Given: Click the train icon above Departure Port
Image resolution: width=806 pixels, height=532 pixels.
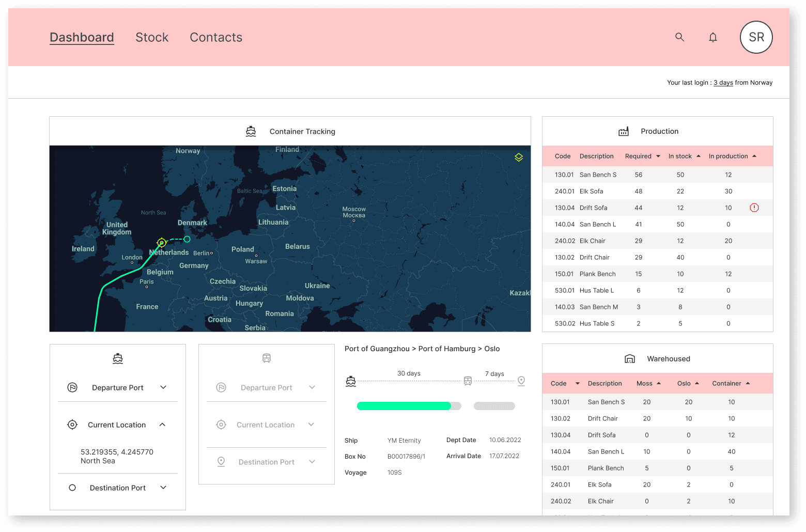Looking at the screenshot, I should 266,358.
